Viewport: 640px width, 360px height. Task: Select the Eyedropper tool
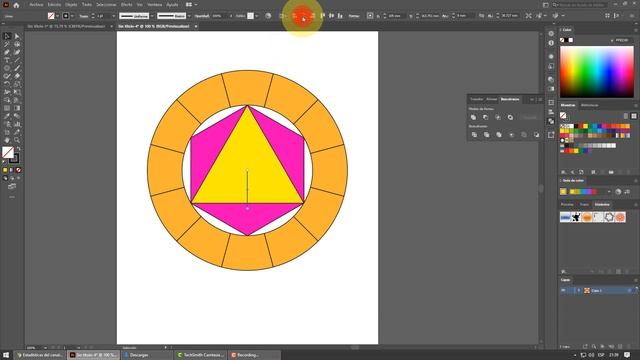(7, 116)
